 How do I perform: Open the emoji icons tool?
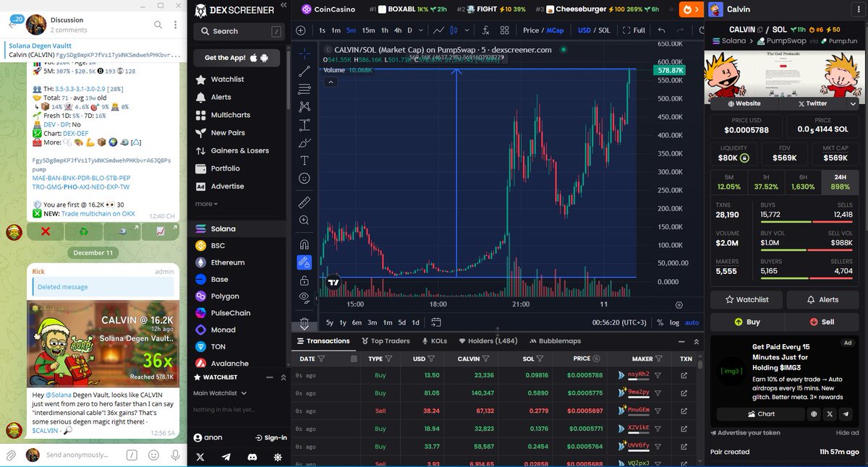point(305,178)
